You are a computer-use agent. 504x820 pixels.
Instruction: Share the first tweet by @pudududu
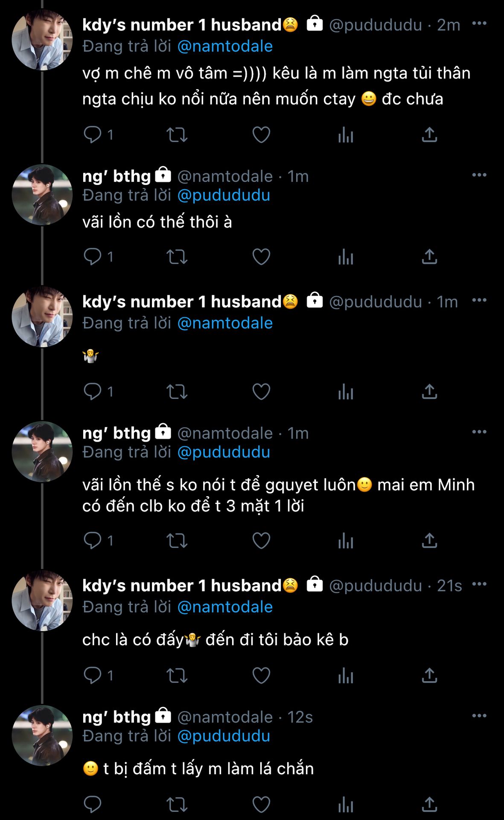(429, 135)
